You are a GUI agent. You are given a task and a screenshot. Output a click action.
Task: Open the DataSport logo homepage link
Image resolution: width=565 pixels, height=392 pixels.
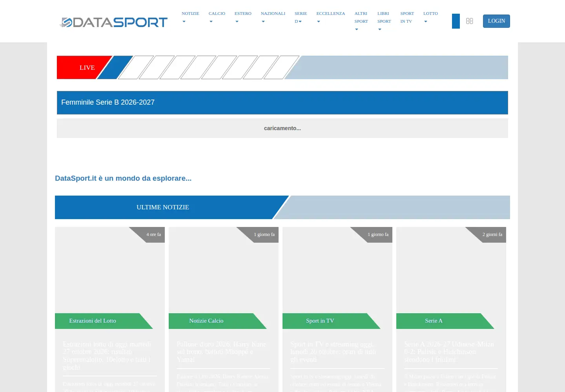(x=114, y=22)
